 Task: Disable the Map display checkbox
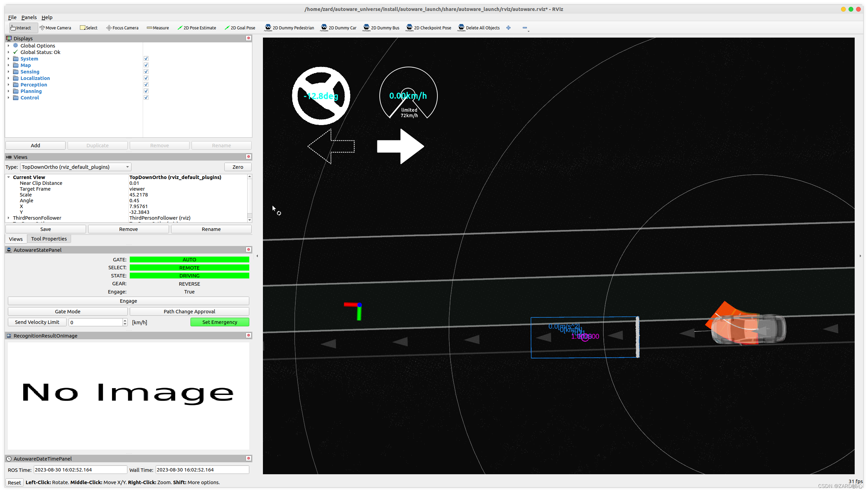point(146,65)
